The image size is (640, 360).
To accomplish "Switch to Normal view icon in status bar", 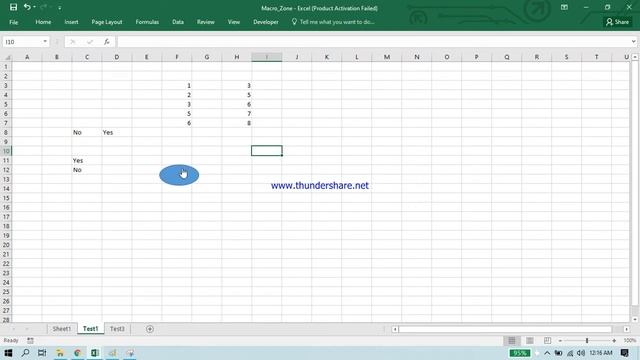I will tap(512, 340).
